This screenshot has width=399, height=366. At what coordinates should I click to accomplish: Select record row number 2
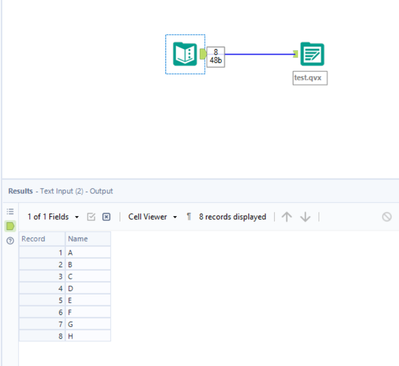click(x=42, y=264)
